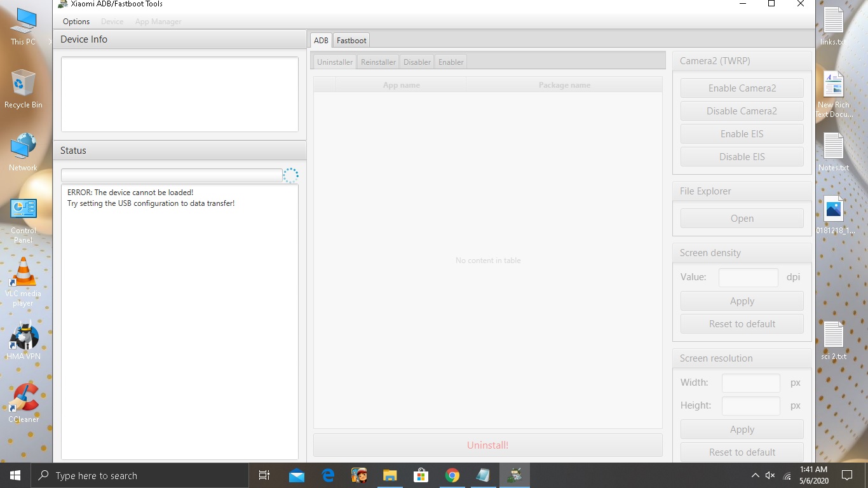Click the Task View icon
868x488 pixels.
pyautogui.click(x=264, y=475)
